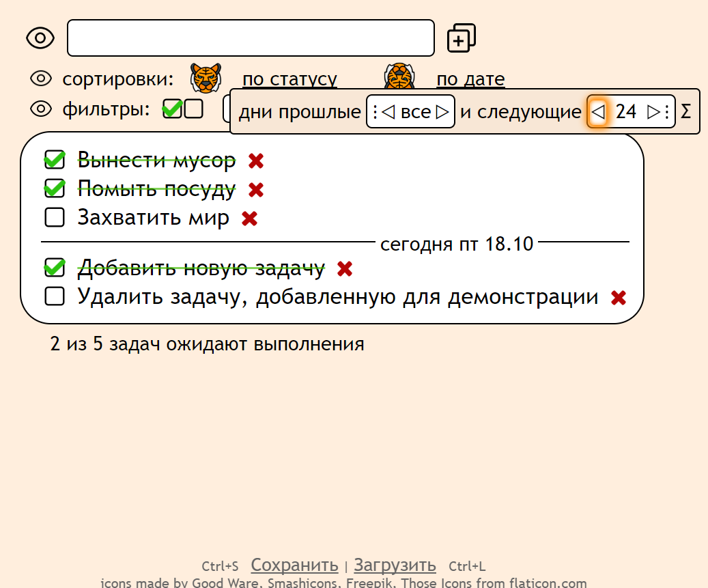Click the все value in past days stepper
This screenshot has width=708, height=588.
pos(415,112)
